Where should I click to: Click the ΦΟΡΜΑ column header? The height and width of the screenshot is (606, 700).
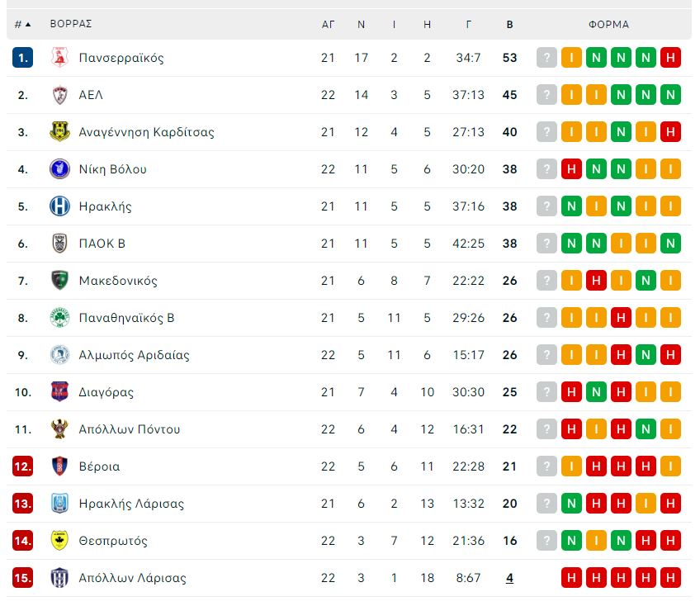point(608,25)
